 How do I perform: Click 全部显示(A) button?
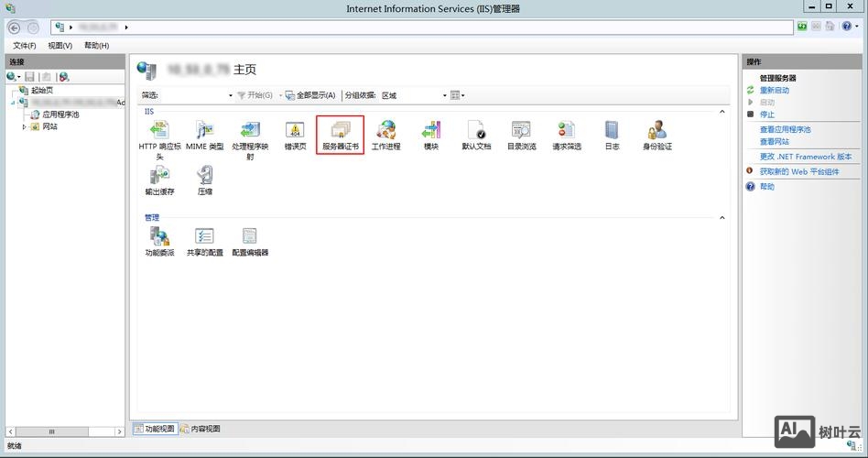click(x=310, y=95)
